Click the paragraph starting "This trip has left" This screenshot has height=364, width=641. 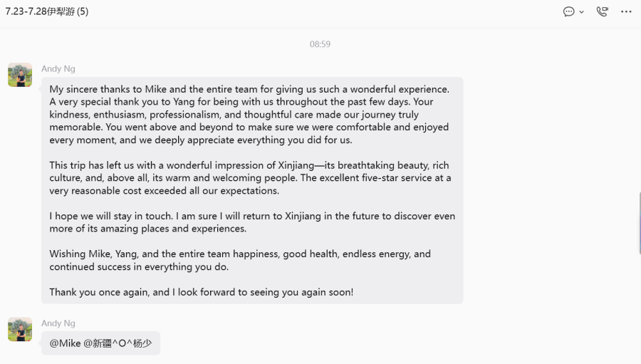pyautogui.click(x=250, y=178)
